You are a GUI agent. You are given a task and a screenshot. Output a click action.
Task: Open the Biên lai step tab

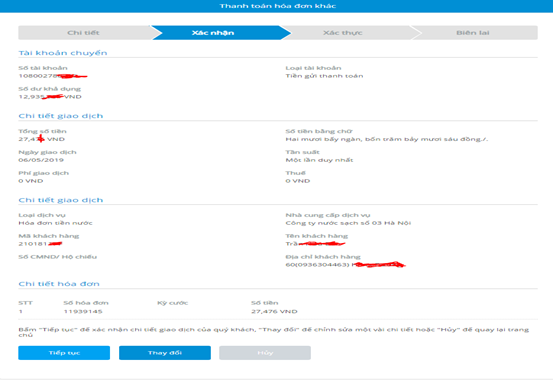(x=473, y=32)
